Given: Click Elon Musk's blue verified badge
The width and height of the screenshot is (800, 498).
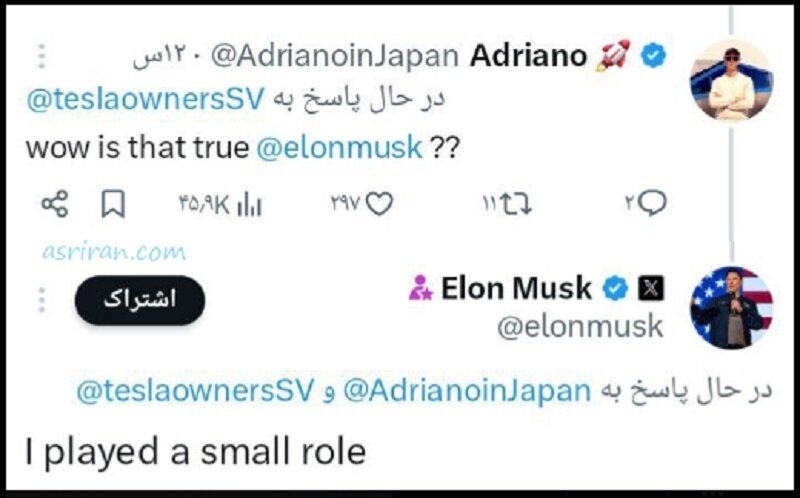Looking at the screenshot, I should [617, 289].
